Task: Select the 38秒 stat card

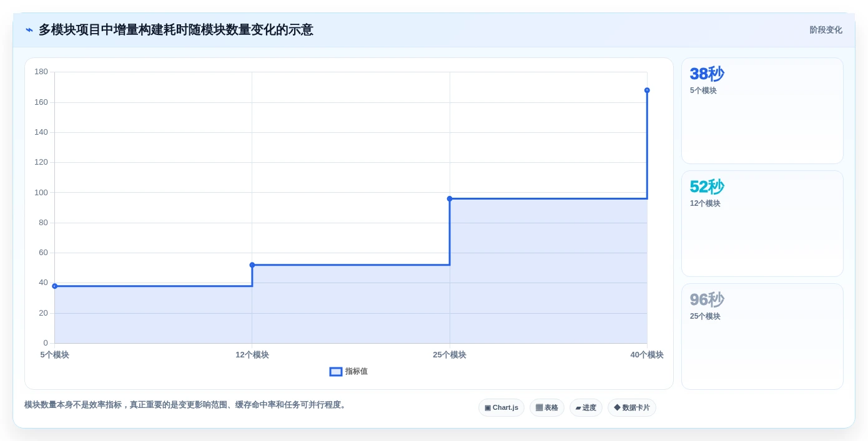Action: click(762, 111)
